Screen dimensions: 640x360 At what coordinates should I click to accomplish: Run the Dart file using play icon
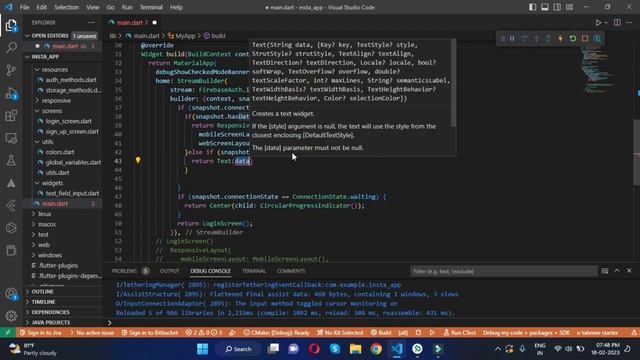point(598,23)
